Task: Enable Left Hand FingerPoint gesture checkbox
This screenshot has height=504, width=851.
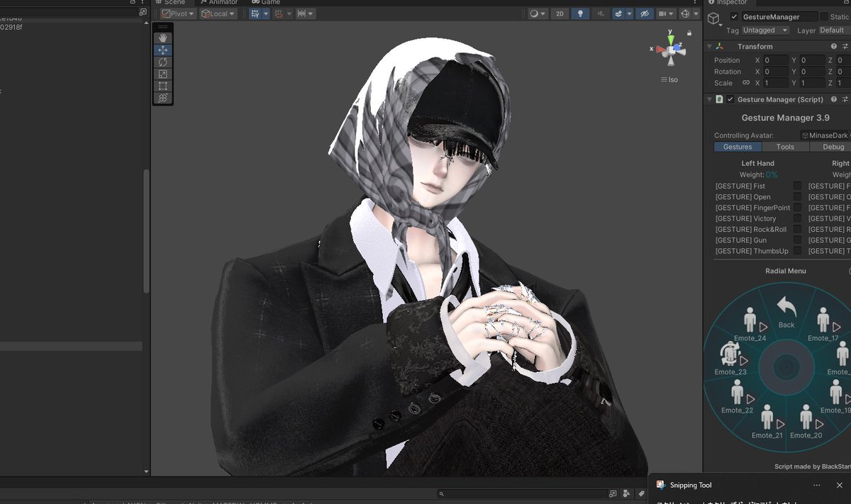Action: 797,208
